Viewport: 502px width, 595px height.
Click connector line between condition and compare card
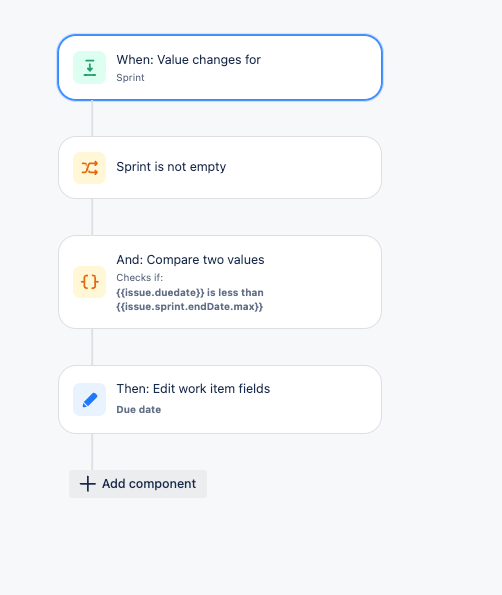[x=92, y=217]
